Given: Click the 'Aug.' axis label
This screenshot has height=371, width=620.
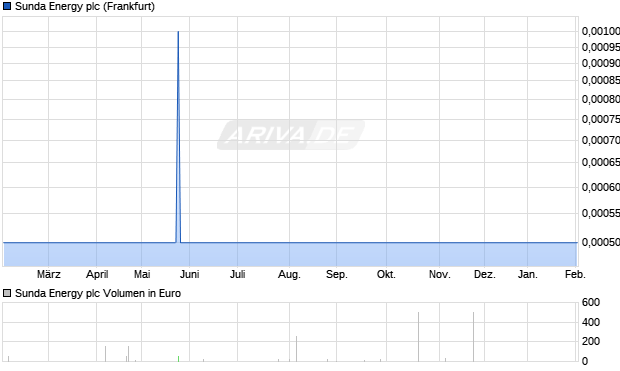Looking at the screenshot, I should (289, 274).
